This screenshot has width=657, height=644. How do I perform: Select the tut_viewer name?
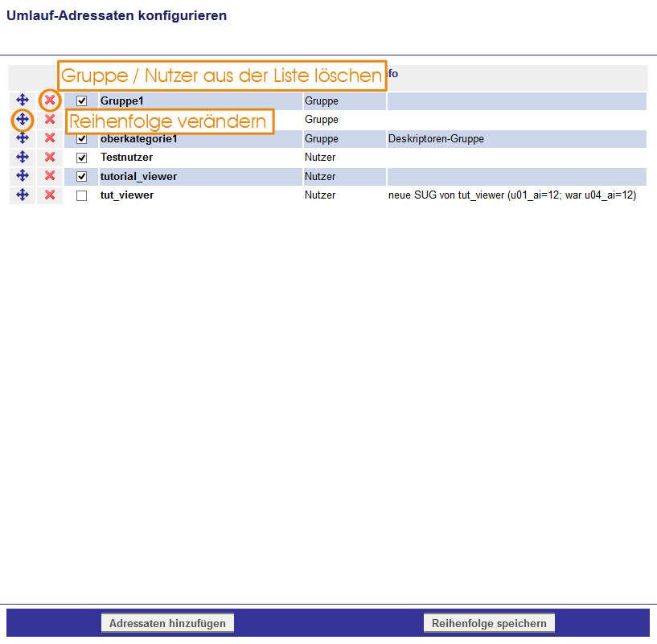click(x=127, y=195)
